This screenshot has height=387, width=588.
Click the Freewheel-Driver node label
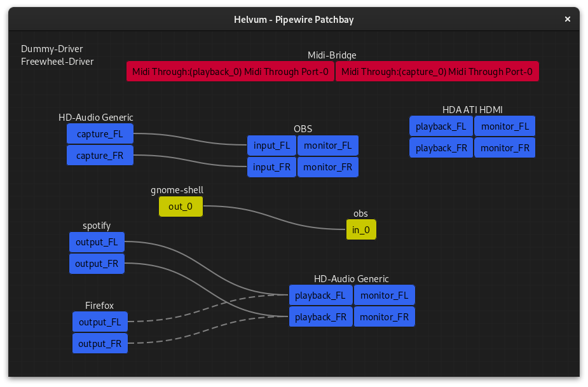click(57, 62)
